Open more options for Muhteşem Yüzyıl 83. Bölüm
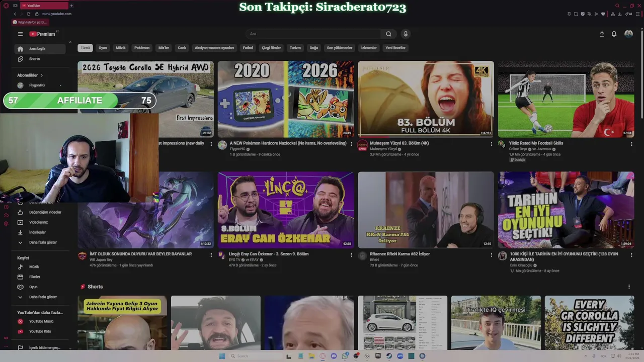The width and height of the screenshot is (644, 362). point(492,144)
